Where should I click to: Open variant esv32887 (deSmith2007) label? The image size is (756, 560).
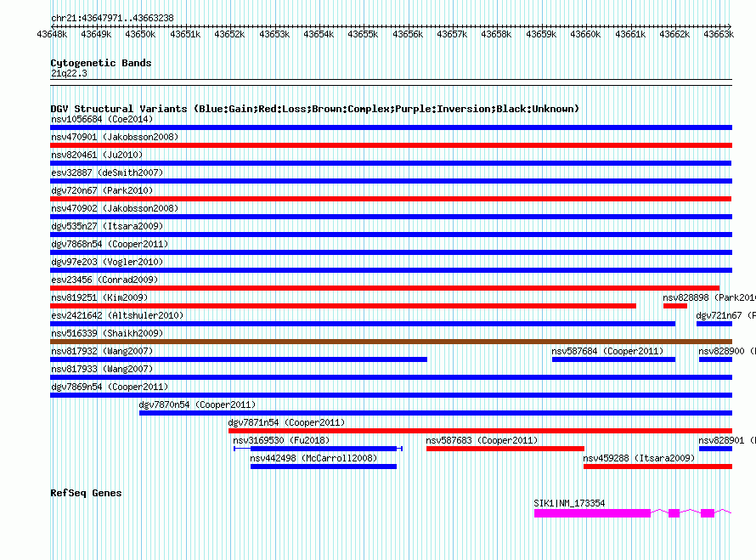pos(107,173)
